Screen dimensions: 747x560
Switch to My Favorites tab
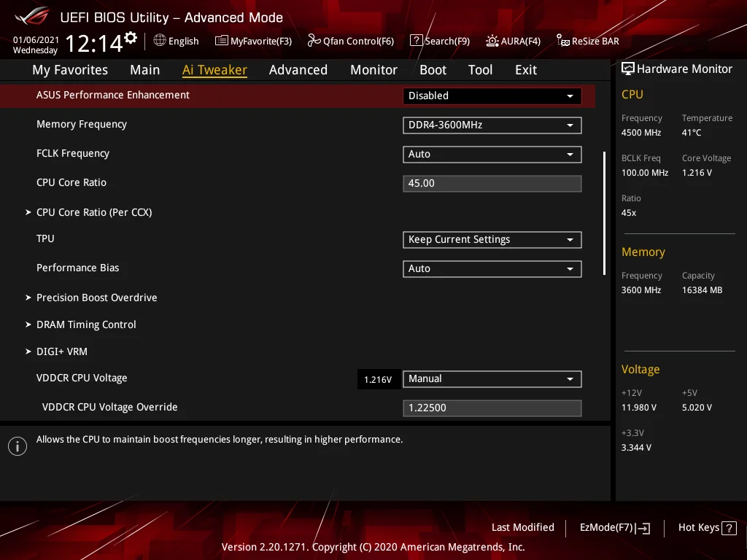pyautogui.click(x=70, y=70)
